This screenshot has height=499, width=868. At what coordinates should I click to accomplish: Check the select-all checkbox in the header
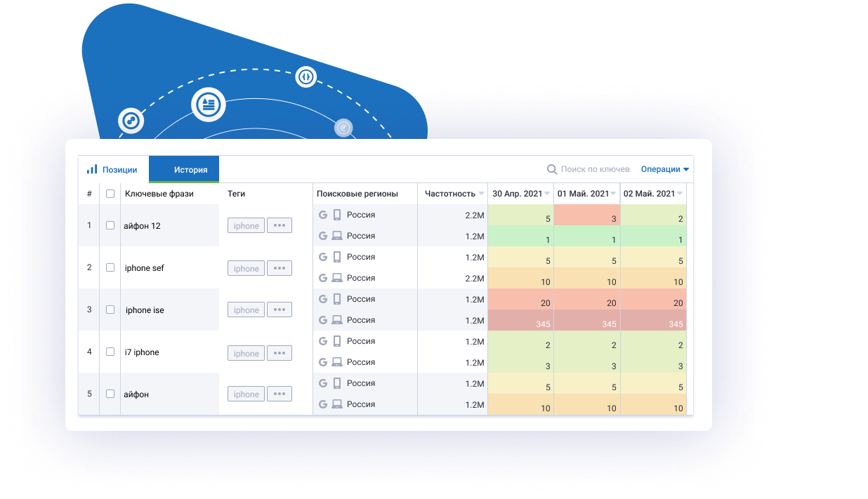(110, 194)
